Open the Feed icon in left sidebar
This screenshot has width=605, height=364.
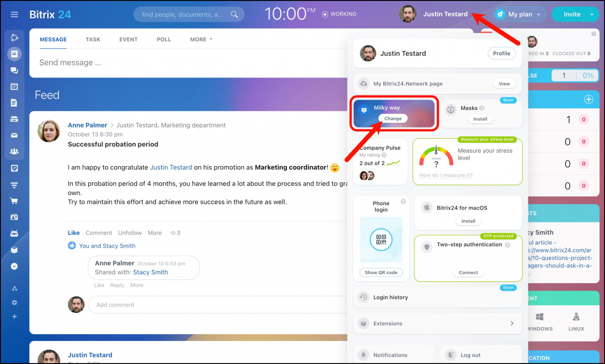14,54
